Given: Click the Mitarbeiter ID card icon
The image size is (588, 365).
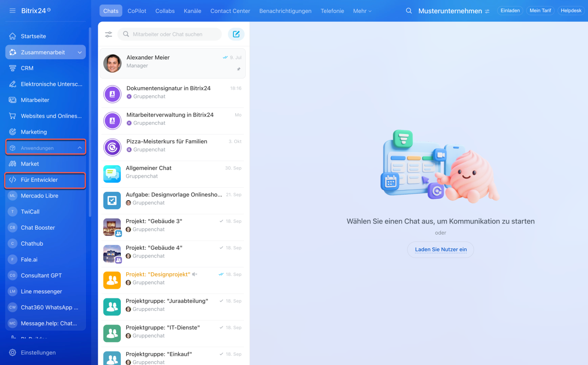Looking at the screenshot, I should click(x=12, y=100).
